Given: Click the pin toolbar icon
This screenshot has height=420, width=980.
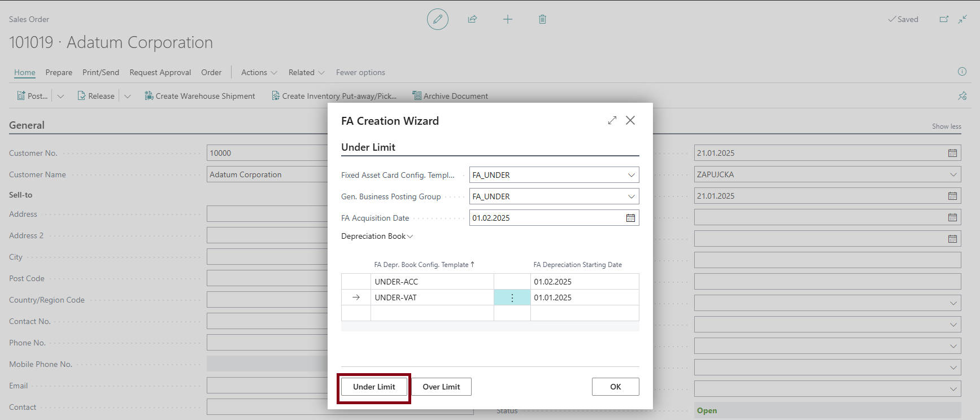Looking at the screenshot, I should [x=962, y=96].
